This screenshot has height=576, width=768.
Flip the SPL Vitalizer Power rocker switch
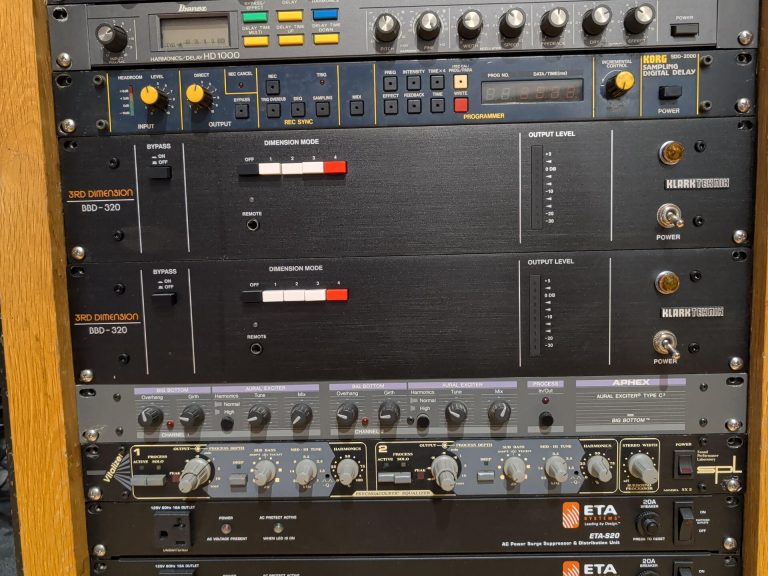684,464
